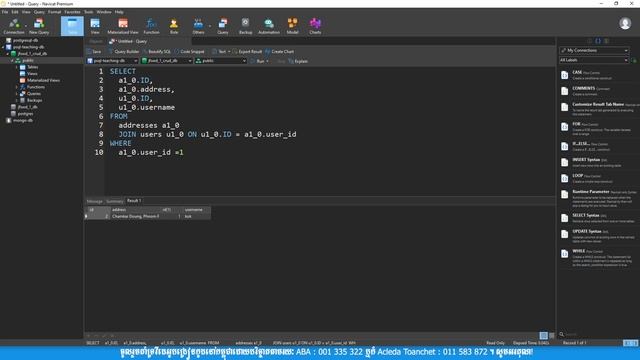Open the View objects toolbar icon
Image resolution: width=640 pixels, height=360 pixels.
pyautogui.click(x=95, y=26)
